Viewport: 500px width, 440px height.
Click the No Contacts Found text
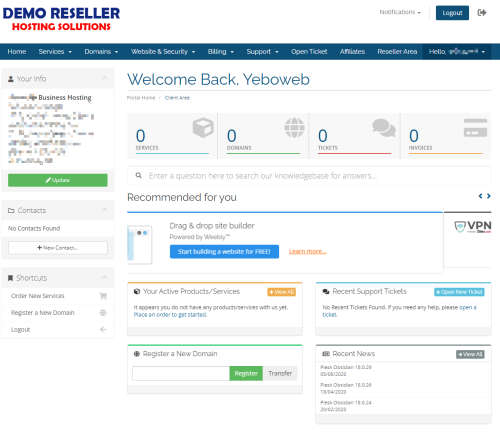point(34,228)
